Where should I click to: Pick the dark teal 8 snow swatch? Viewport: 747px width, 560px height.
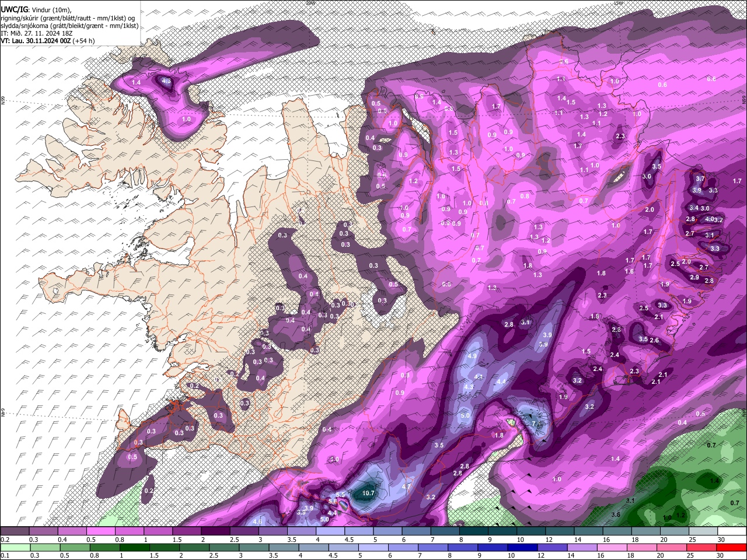click(x=473, y=531)
